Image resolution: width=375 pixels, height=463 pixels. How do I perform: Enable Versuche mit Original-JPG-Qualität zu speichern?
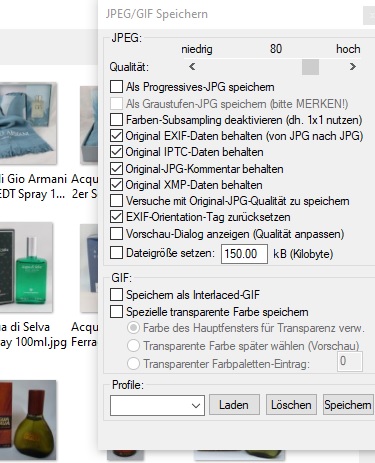pos(116,201)
